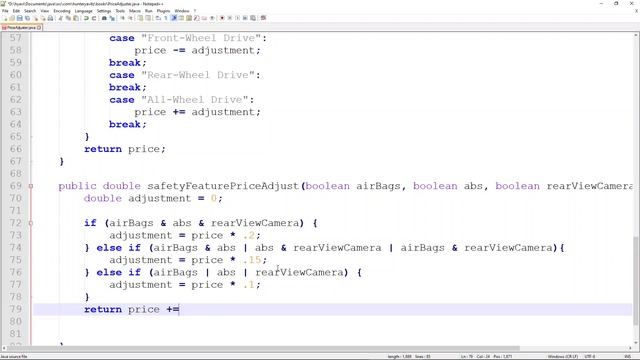
Task: Open the View menu
Action: click(45, 11)
